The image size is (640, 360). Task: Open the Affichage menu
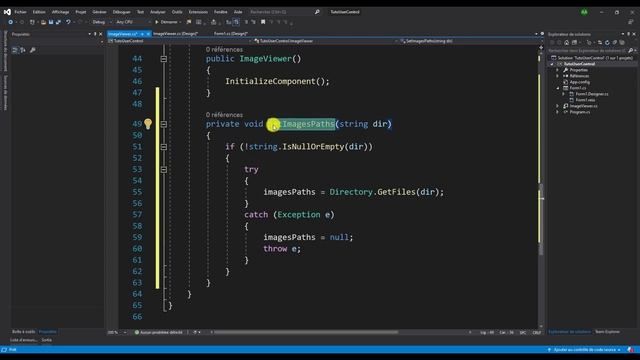[60, 12]
